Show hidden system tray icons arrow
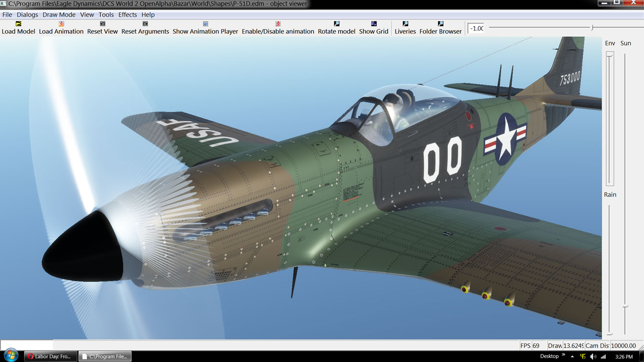This screenshot has height=362, width=644. tap(572, 356)
